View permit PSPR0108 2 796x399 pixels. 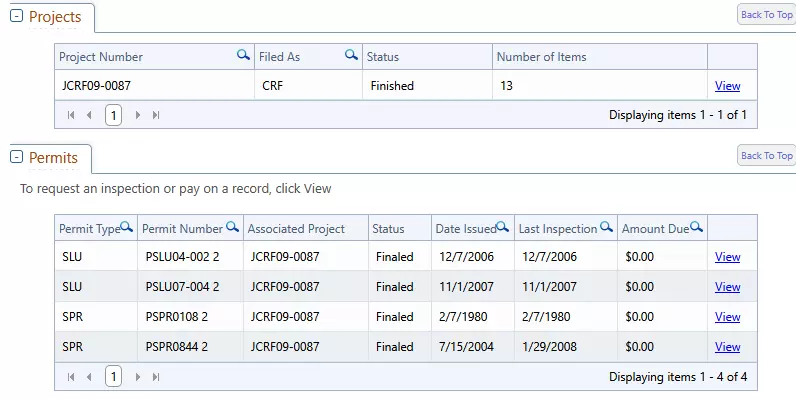click(727, 317)
